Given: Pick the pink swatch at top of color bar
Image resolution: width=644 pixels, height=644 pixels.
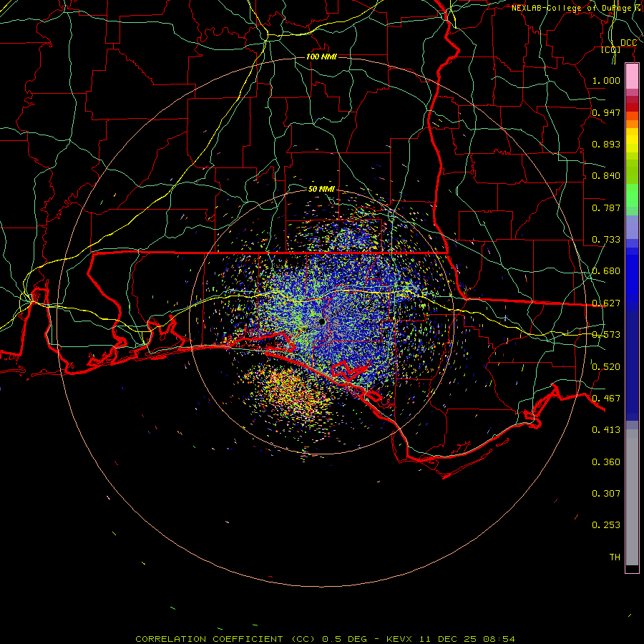Looking at the screenshot, I should pos(632,76).
